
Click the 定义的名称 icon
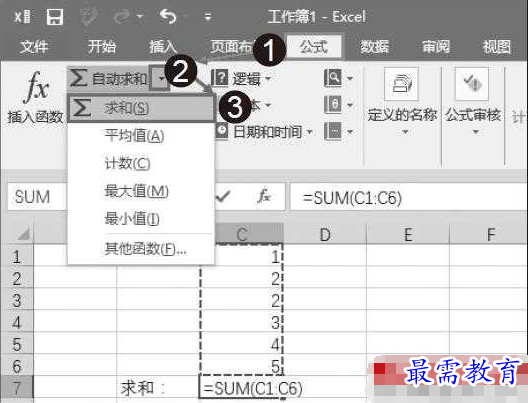[402, 84]
